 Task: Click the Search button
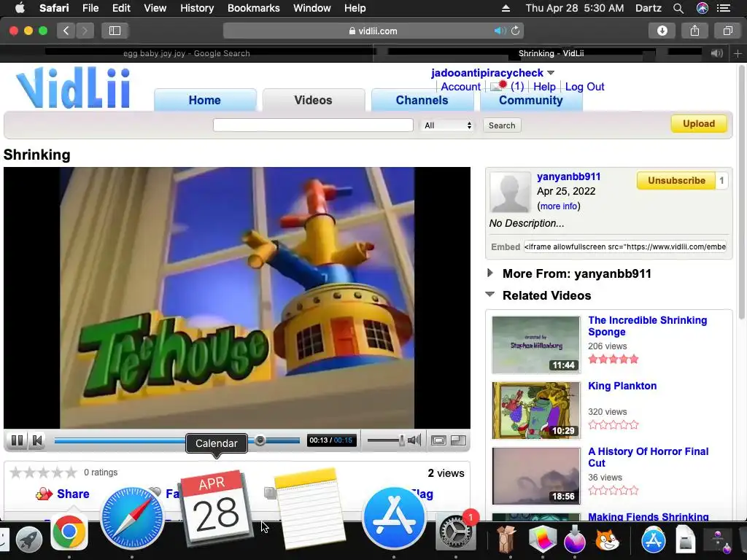(x=502, y=125)
